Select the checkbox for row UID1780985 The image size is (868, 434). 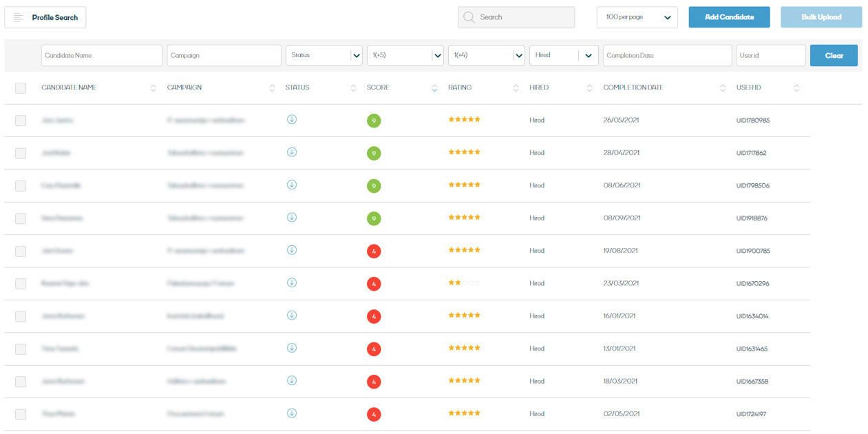click(21, 121)
